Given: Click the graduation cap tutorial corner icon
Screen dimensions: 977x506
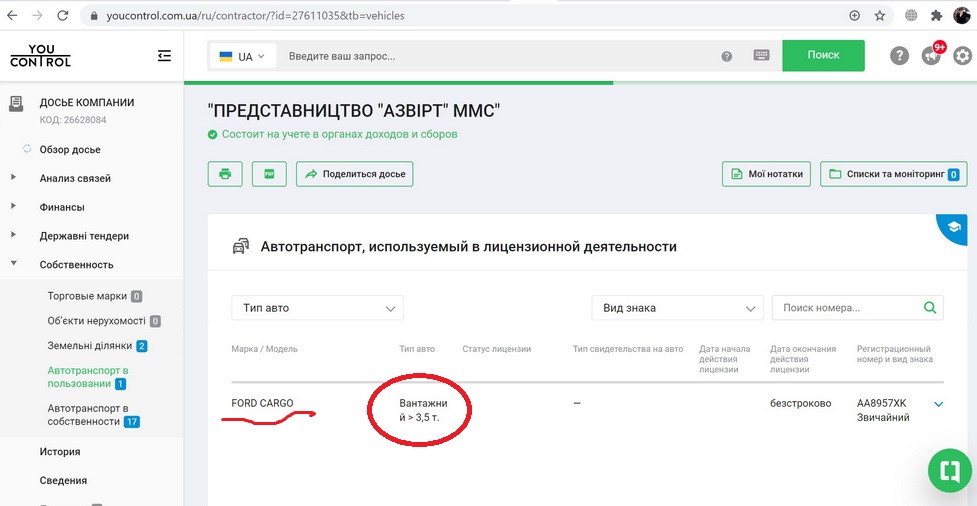Looking at the screenshot, I should pyautogui.click(x=954, y=227).
